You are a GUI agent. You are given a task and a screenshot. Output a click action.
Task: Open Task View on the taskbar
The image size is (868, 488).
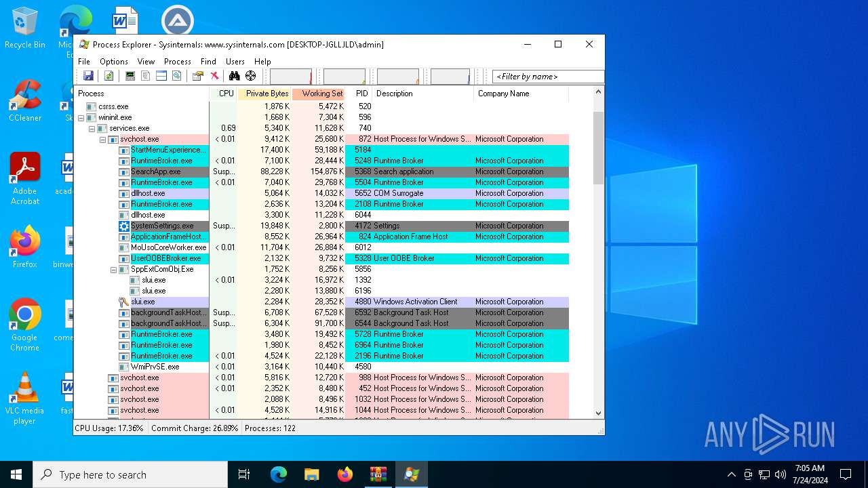click(x=244, y=474)
